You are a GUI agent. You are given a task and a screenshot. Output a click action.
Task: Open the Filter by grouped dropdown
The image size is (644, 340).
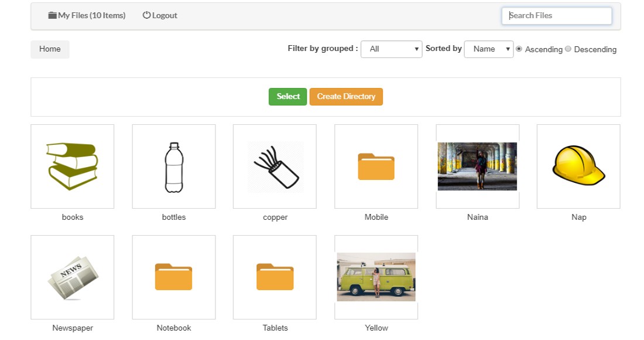[392, 49]
